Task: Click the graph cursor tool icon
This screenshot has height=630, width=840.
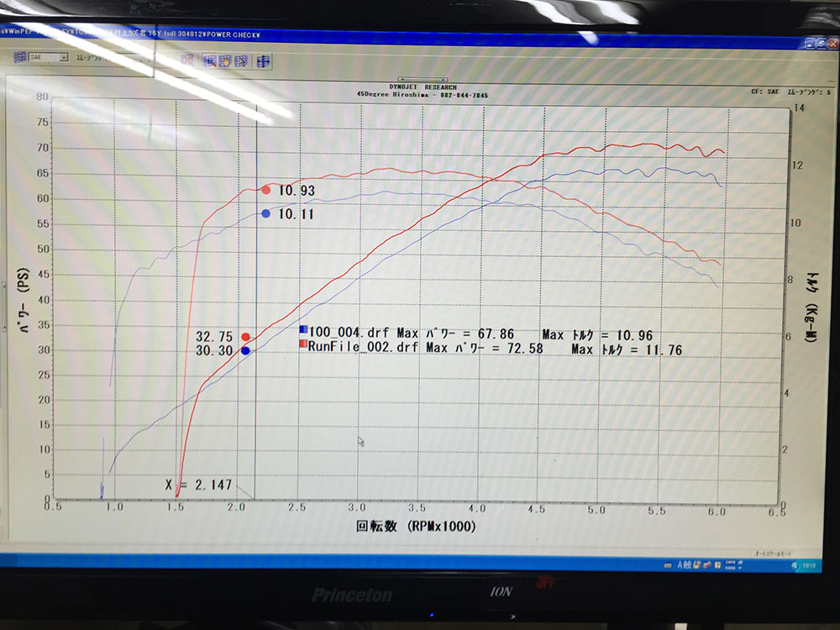Action: click(x=241, y=60)
